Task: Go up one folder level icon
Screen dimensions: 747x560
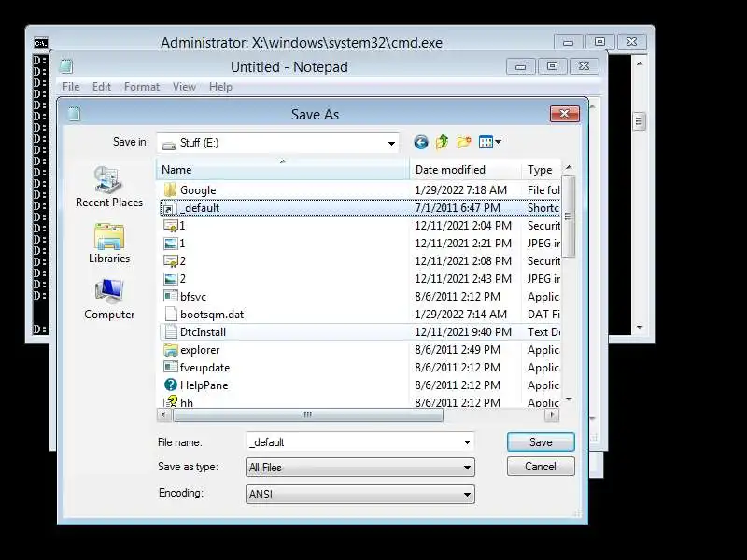Action: [442, 142]
